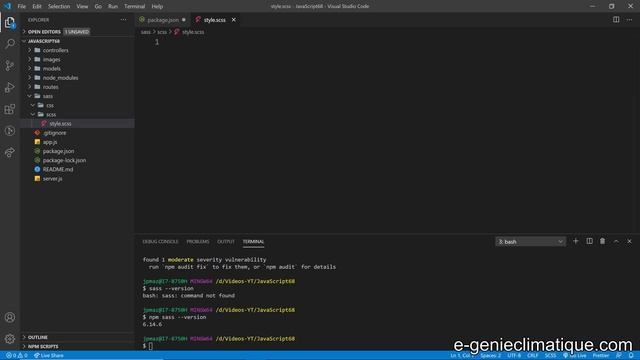The image size is (640, 360).
Task: Open notifications bell in status bar
Action: click(631, 356)
